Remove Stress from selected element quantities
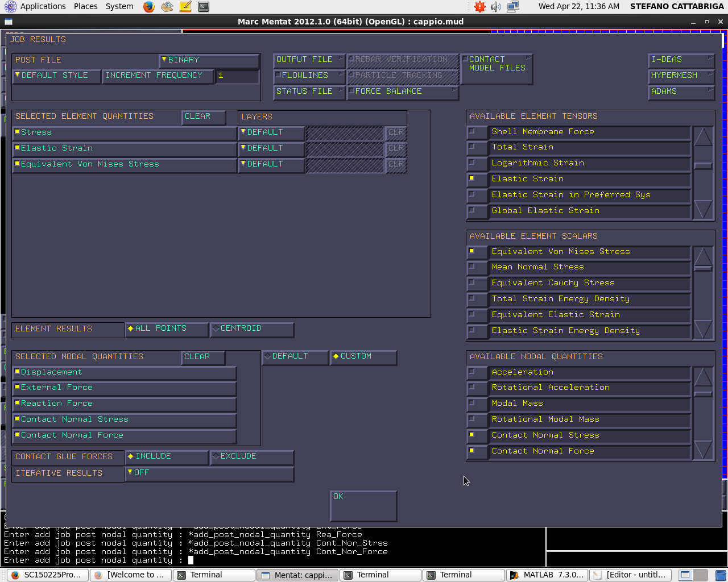Viewport: 728px width, 582px height. [x=125, y=133]
